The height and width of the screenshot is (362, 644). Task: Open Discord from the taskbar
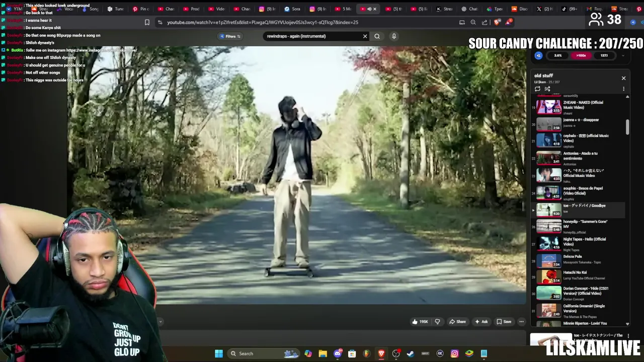[x=338, y=353]
